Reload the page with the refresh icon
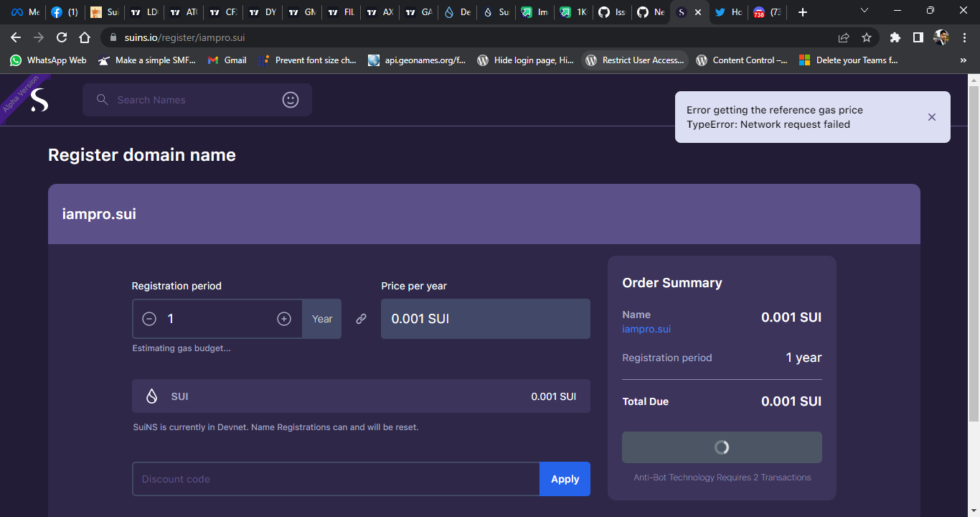 [62, 37]
